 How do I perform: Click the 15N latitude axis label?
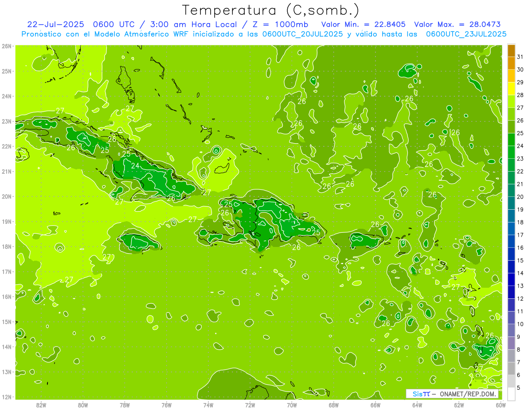tap(7, 321)
